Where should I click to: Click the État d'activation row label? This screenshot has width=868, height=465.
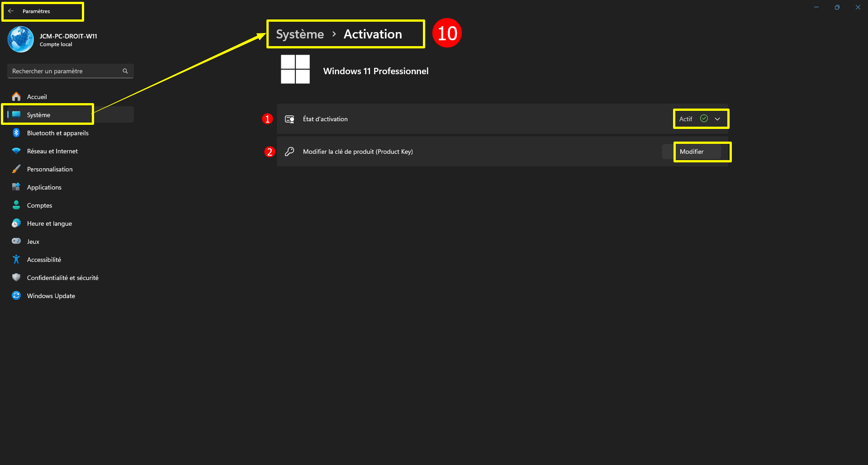click(x=325, y=119)
